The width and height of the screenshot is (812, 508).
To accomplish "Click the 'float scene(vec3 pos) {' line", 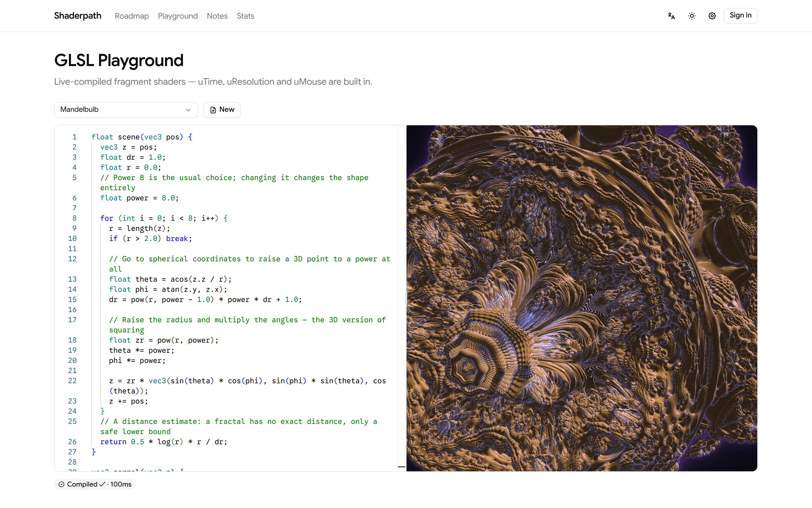I will click(142, 137).
